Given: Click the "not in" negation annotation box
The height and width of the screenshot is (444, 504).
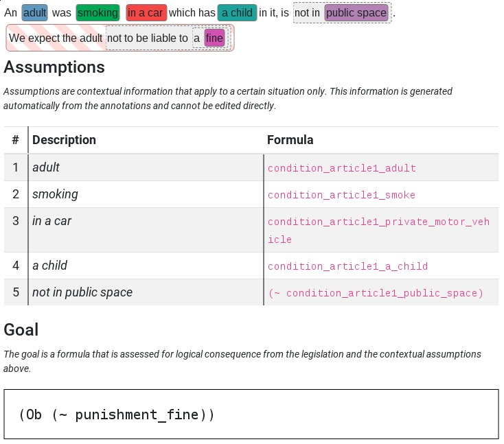Looking at the screenshot, I should pyautogui.click(x=308, y=12).
